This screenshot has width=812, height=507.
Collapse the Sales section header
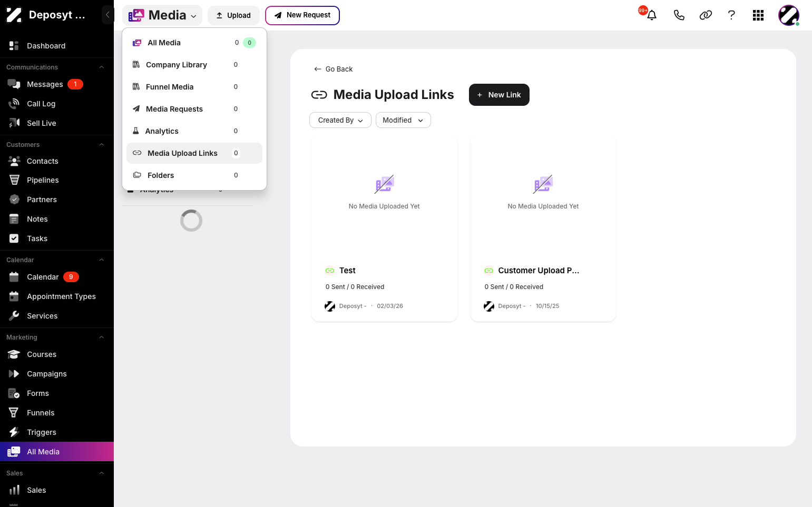coord(102,473)
